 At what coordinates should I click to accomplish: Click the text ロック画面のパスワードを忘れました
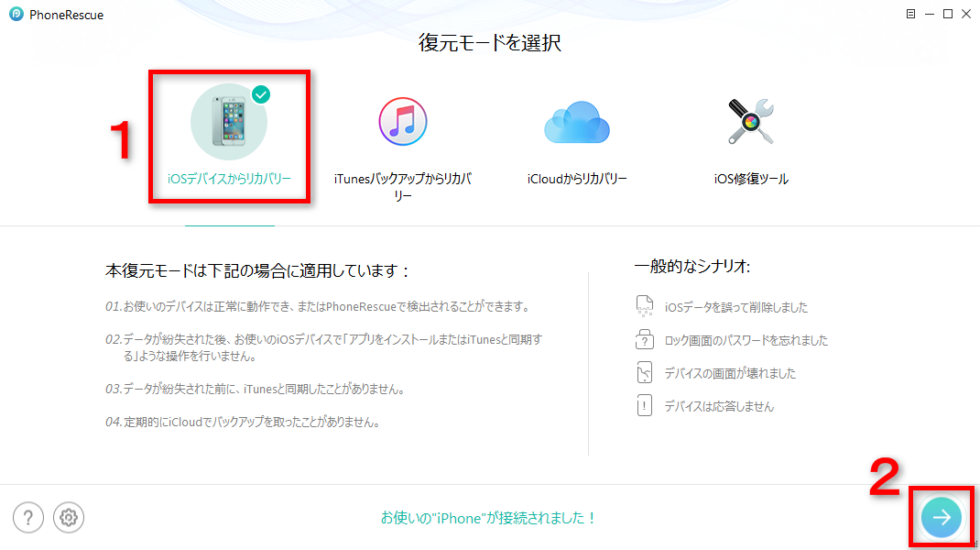tap(746, 340)
